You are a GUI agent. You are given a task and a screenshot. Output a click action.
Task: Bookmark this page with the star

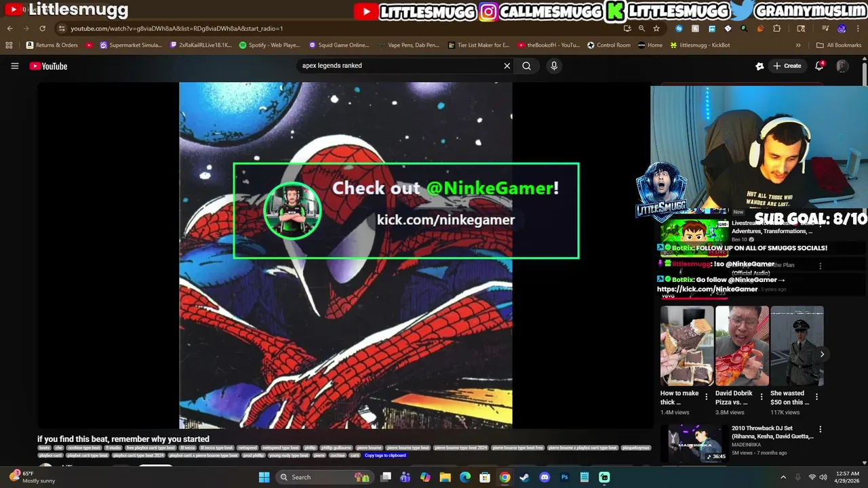coord(656,28)
